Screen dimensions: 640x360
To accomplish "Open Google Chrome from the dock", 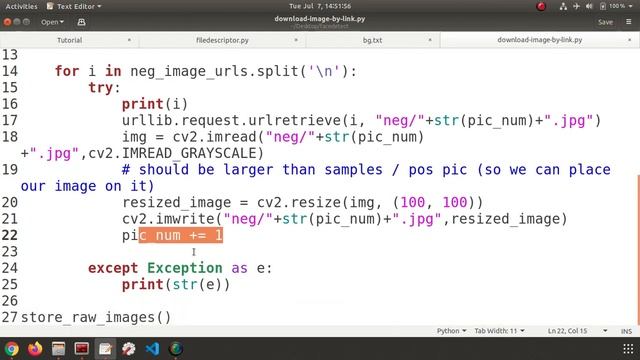I will pos(11,349).
